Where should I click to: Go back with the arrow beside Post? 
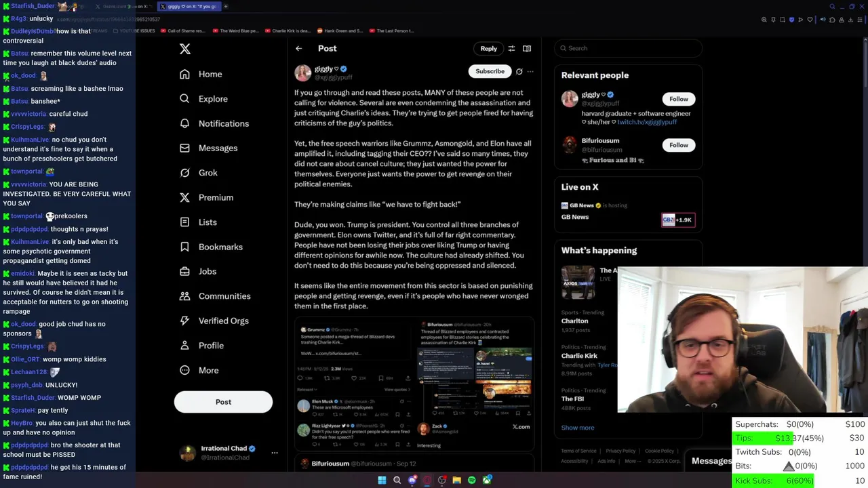point(299,49)
